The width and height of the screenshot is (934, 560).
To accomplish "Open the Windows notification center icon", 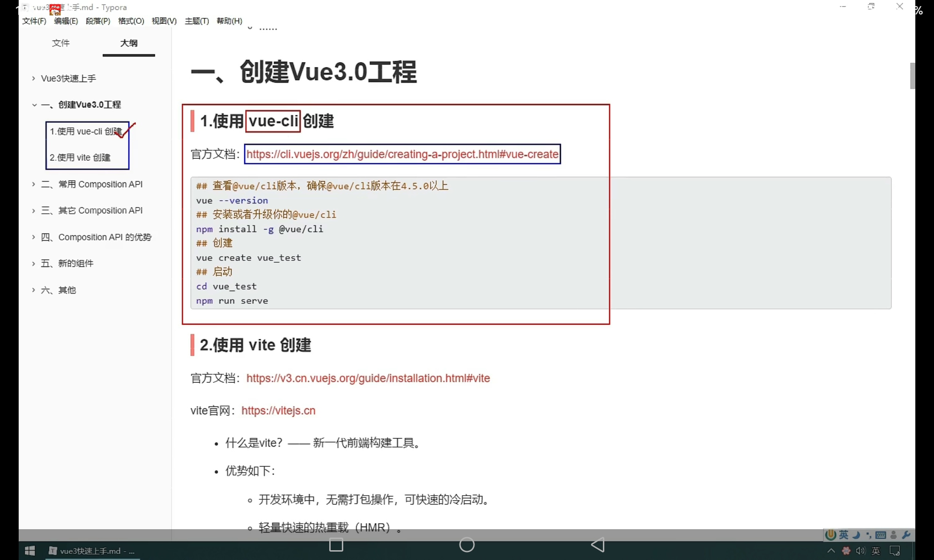I will click(x=895, y=551).
